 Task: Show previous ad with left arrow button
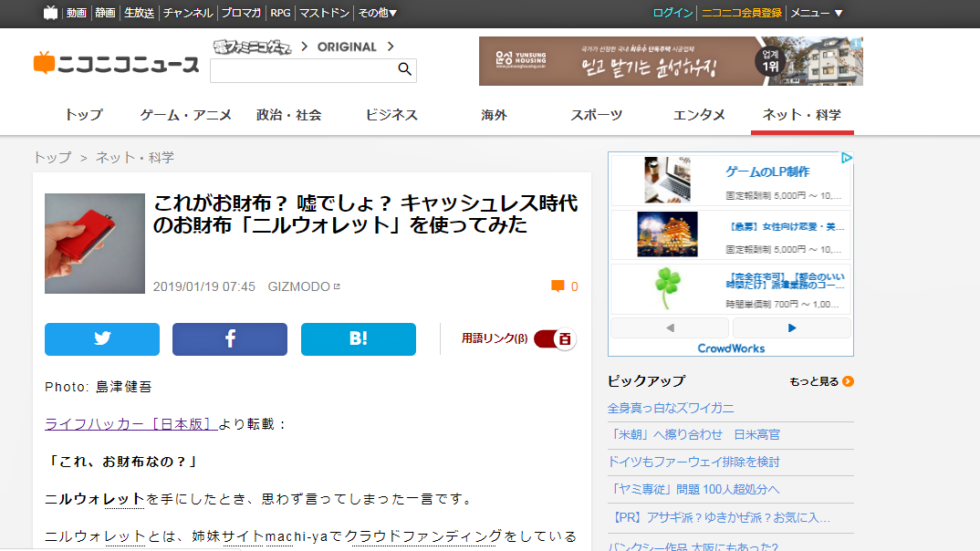pos(670,327)
